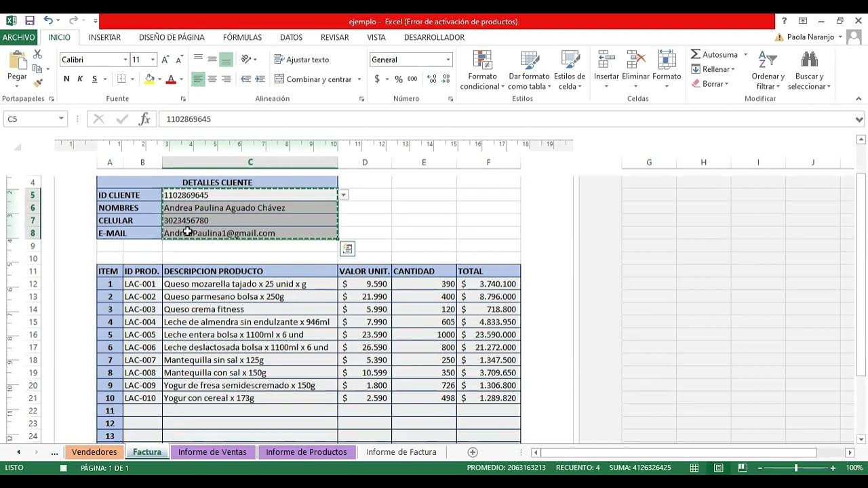Image resolution: width=868 pixels, height=488 pixels.
Task: Open the Rellenar fill menu
Action: pos(713,69)
